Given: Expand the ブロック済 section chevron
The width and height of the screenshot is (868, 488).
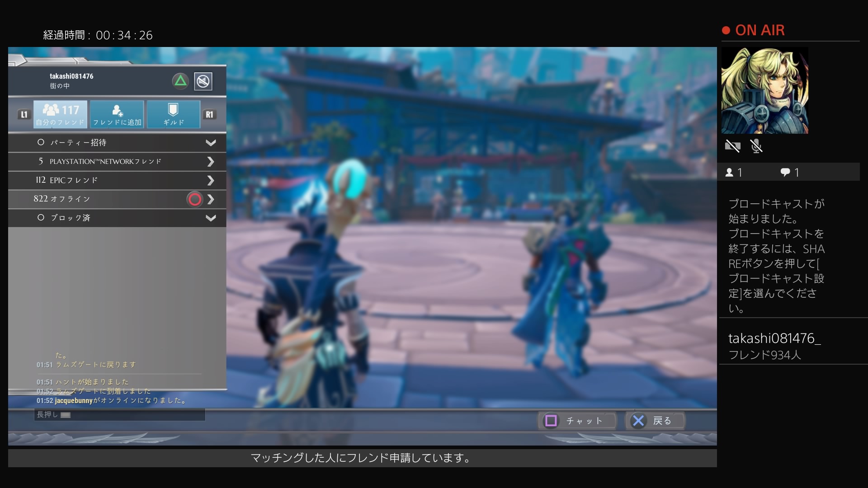Looking at the screenshot, I should pyautogui.click(x=211, y=218).
